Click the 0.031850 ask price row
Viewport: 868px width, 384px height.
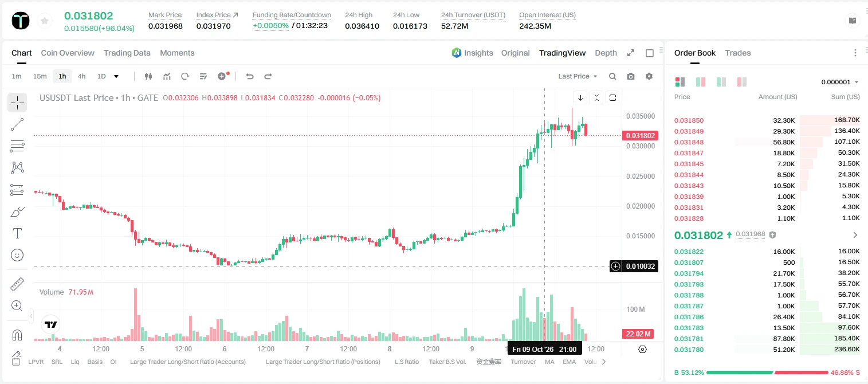click(x=767, y=120)
